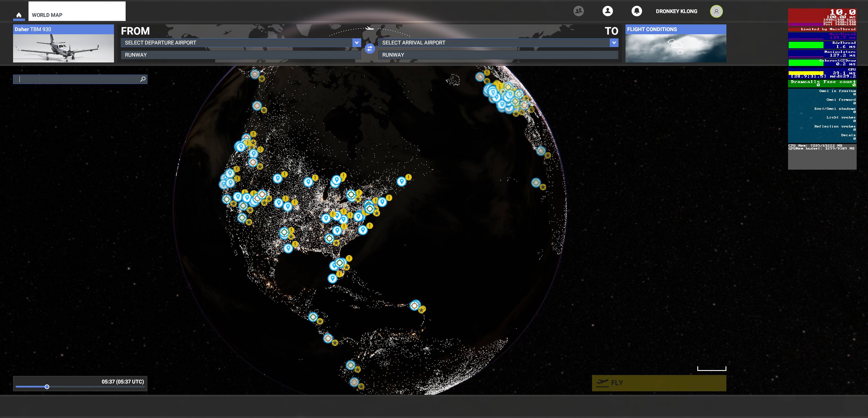Click the SELECT ARRIVAL AIRPORT field
The height and width of the screenshot is (418, 868).
pyautogui.click(x=494, y=43)
